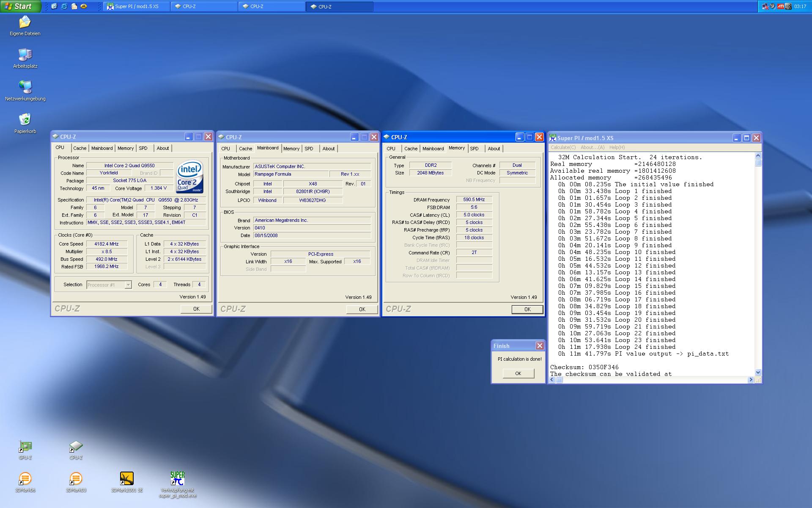Minimize the Memory CPU-Z window
The width and height of the screenshot is (812, 508).
(520, 137)
